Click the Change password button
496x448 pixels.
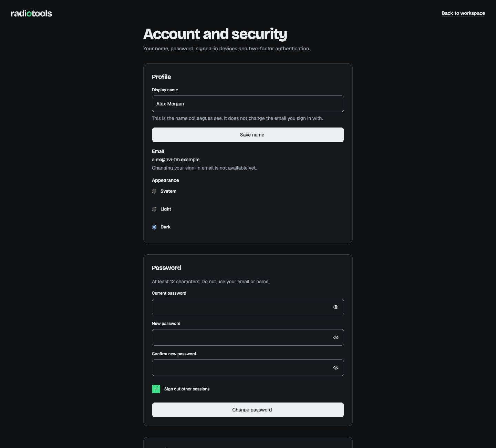pyautogui.click(x=248, y=410)
